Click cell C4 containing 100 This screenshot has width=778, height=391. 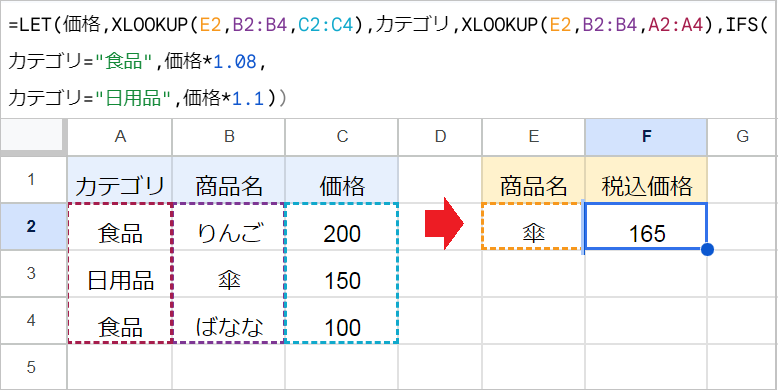(341, 320)
